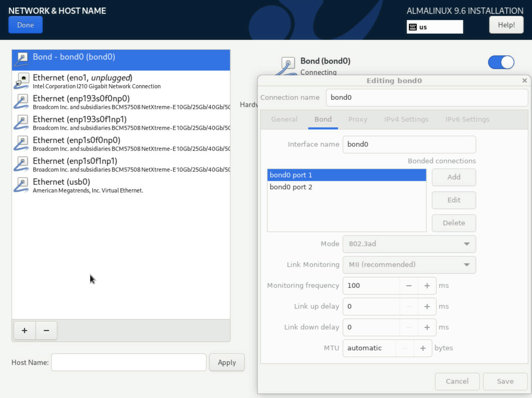Screen dimensions: 532x398
Task: Remove selected network device with minus button
Action: coord(46,331)
